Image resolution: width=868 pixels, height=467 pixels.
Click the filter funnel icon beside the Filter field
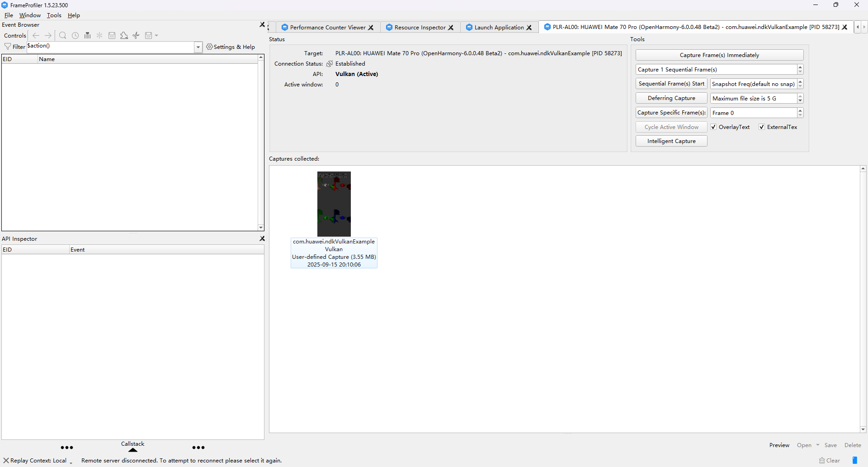8,46
